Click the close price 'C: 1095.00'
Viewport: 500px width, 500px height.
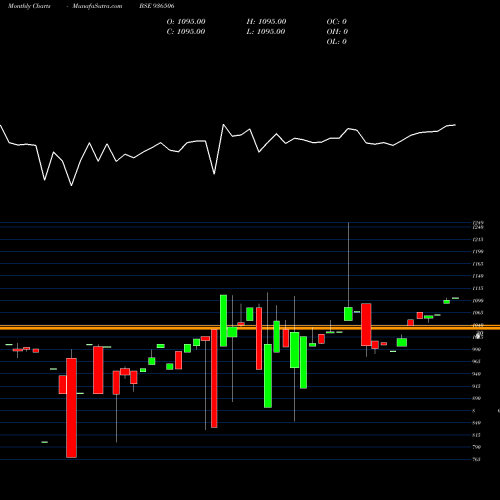point(186,32)
